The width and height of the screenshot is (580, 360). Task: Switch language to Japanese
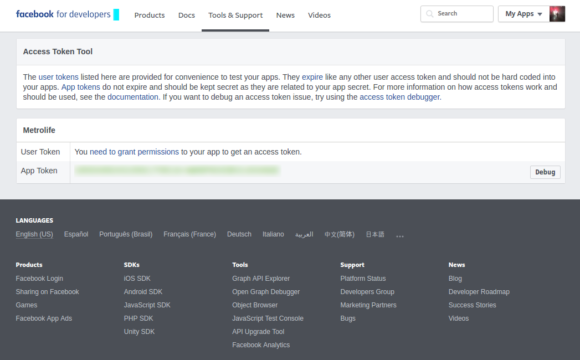pyautogui.click(x=375, y=234)
